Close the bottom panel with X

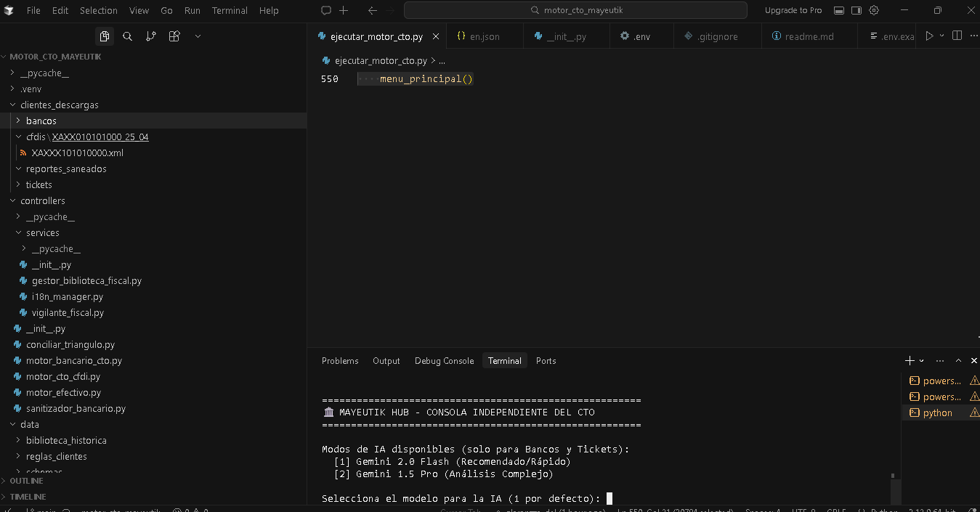point(974,360)
